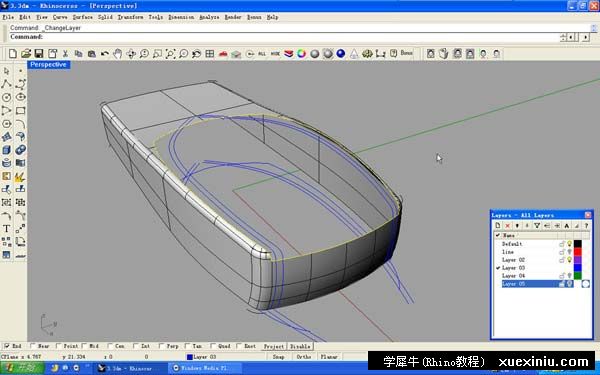Open the Edit Layers stack icon
This screenshot has height=375, width=600.
click(289, 54)
